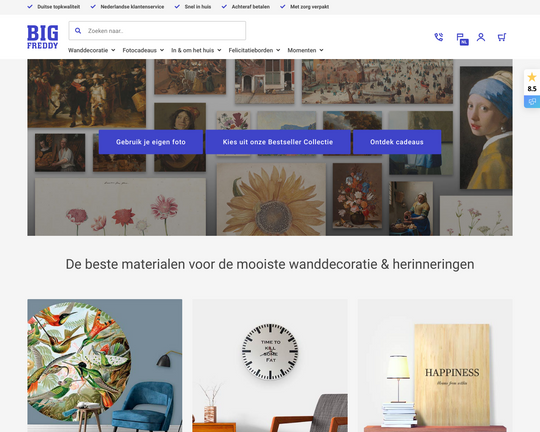Screen dimensions: 540x432
Task: Click the 'Ontdek cadeaus' button
Action: 397,142
